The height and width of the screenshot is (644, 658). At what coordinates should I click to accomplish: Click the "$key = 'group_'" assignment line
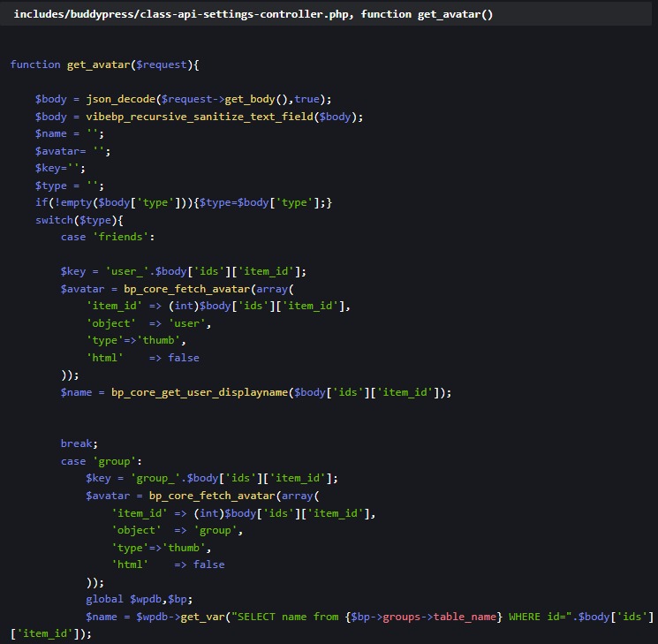(x=212, y=478)
